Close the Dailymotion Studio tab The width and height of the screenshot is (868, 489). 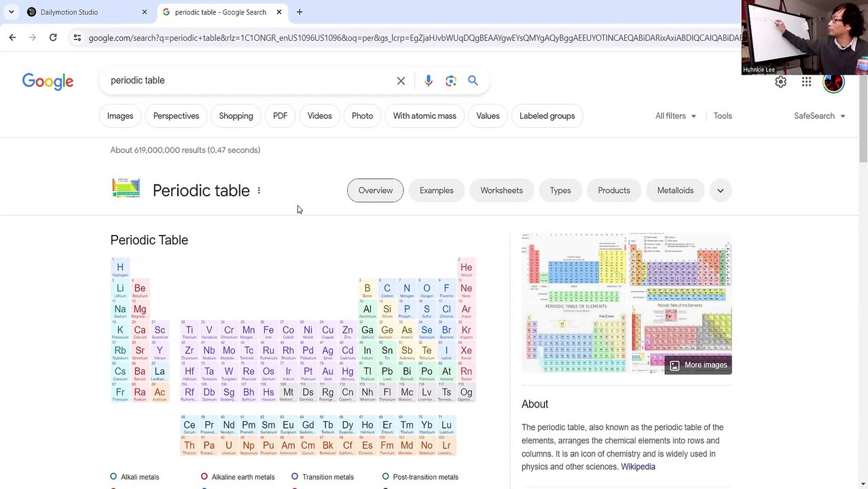click(x=144, y=12)
